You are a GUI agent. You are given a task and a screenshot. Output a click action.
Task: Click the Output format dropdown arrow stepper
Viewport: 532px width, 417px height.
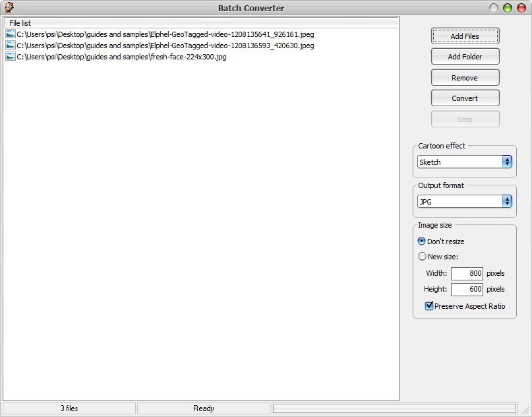click(x=506, y=201)
